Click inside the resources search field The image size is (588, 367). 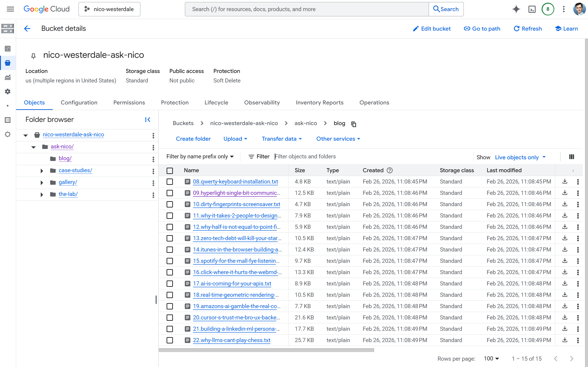tap(291, 9)
